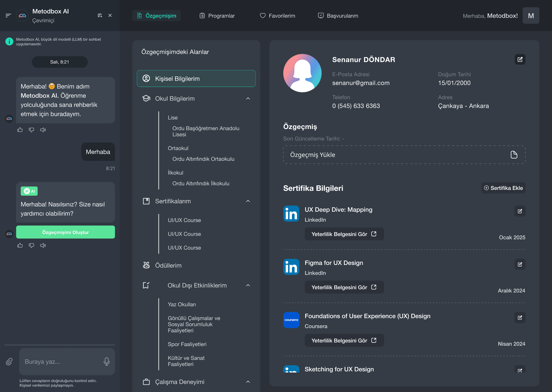Click the Özgeçmiş Yükle upload area

point(404,155)
